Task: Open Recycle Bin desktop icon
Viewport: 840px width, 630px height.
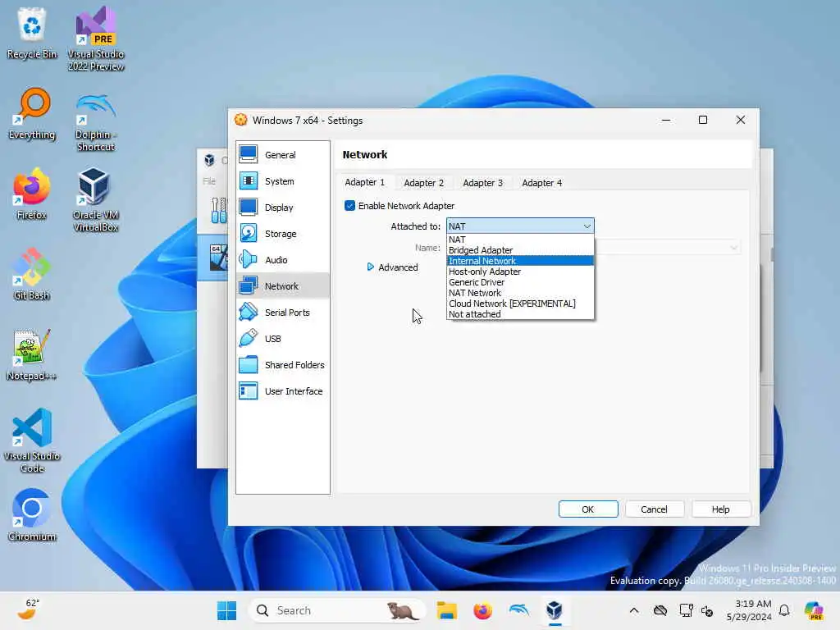Action: tap(32, 33)
